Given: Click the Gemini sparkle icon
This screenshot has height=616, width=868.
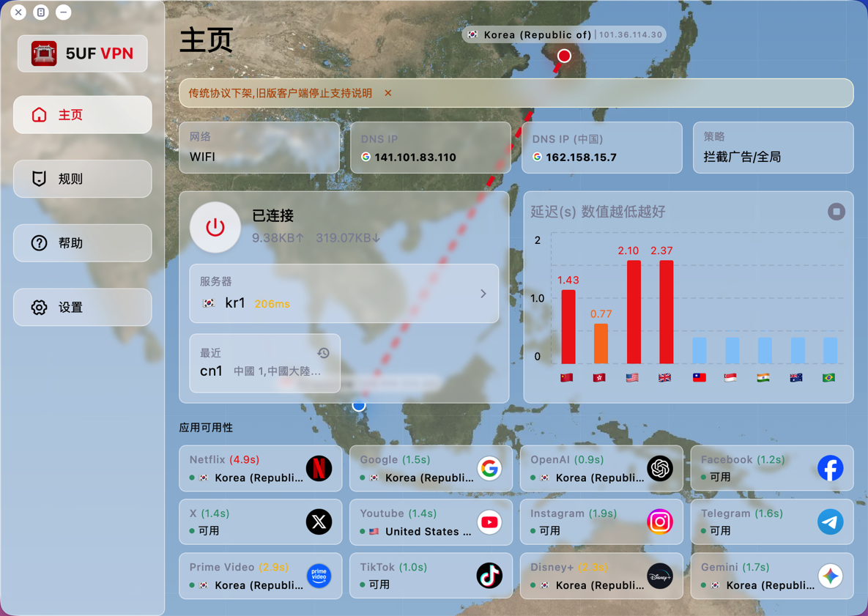Looking at the screenshot, I should [x=830, y=576].
